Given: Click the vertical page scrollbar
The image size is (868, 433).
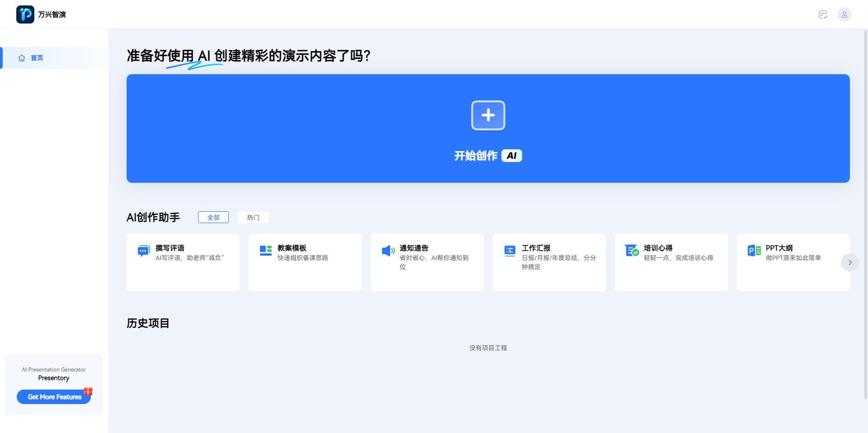Looking at the screenshot, I should coord(865,213).
